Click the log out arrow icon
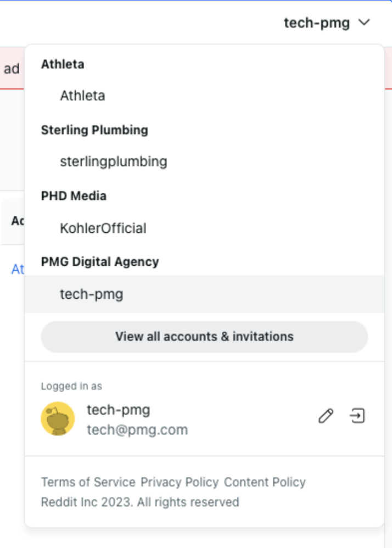This screenshot has height=548, width=392. pyautogui.click(x=357, y=416)
